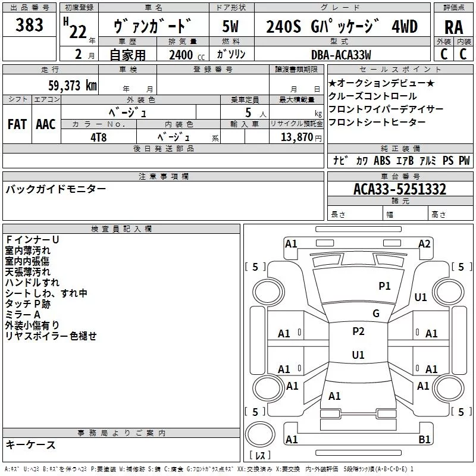Click the P2 roof paint mark
The image size is (476, 476).
click(358, 331)
